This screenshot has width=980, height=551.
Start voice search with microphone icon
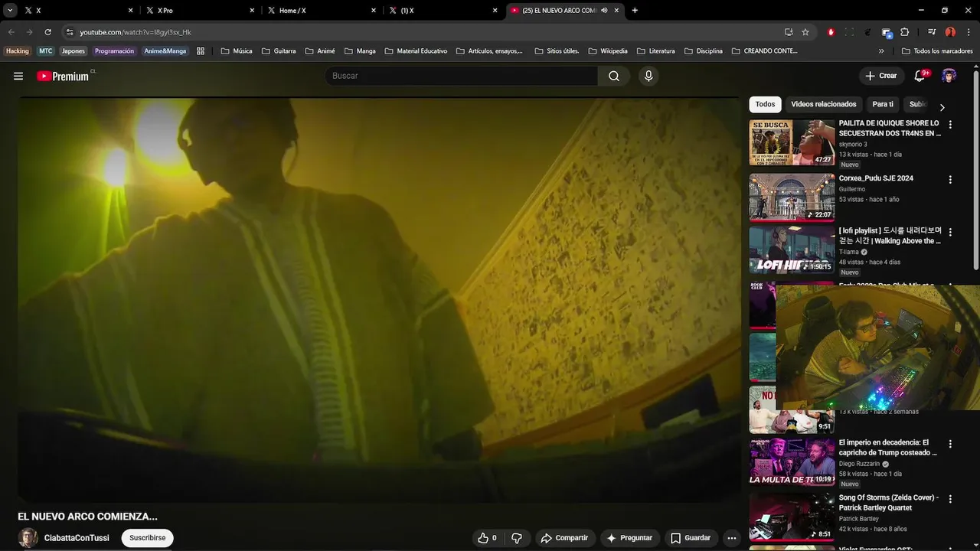click(x=648, y=76)
